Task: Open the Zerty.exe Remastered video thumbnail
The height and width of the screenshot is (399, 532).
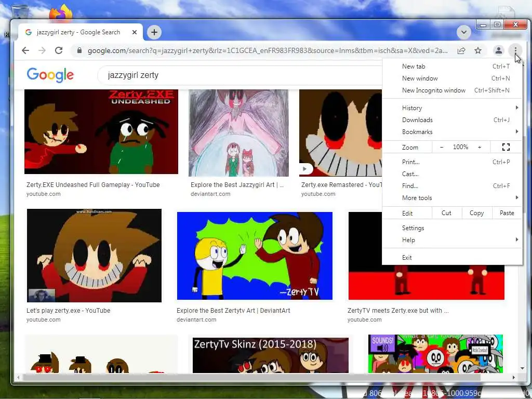Action: point(340,133)
